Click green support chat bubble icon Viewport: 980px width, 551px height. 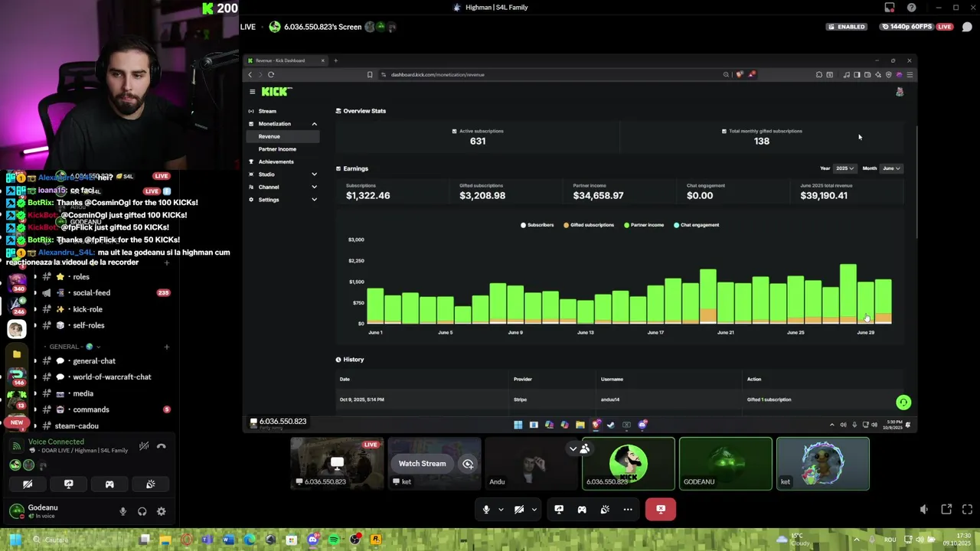click(903, 403)
